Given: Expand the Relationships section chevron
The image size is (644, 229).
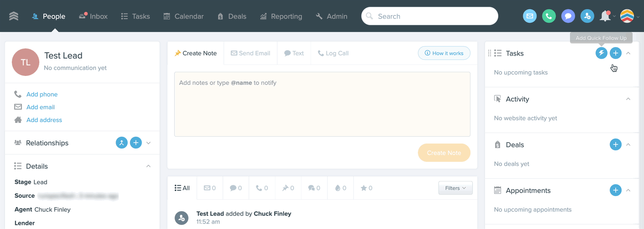Looking at the screenshot, I should coord(148,143).
